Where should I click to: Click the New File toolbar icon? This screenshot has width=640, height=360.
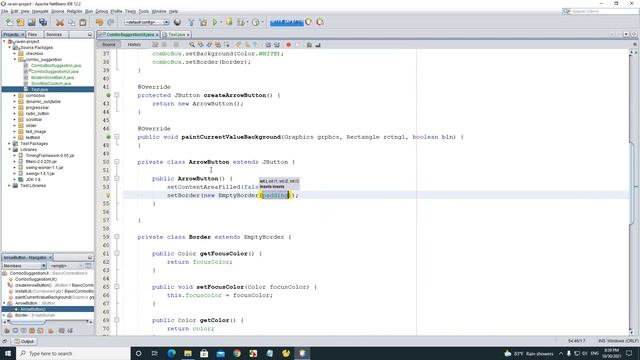9,22
